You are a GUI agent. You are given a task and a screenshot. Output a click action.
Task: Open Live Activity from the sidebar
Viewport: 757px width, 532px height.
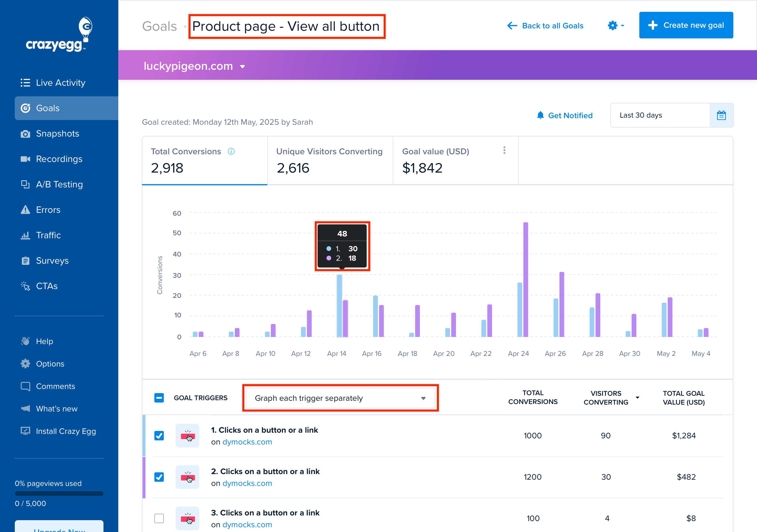point(60,83)
